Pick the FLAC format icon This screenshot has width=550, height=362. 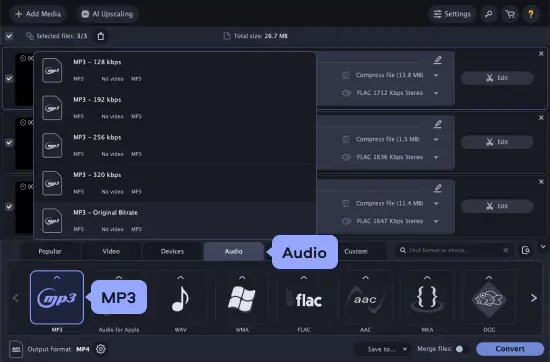pos(304,297)
